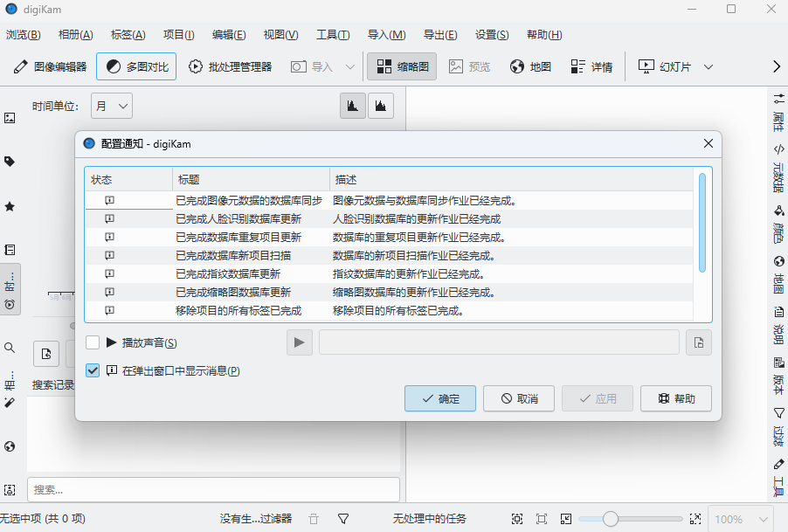
Task: Click the 取消 button
Action: click(x=519, y=398)
